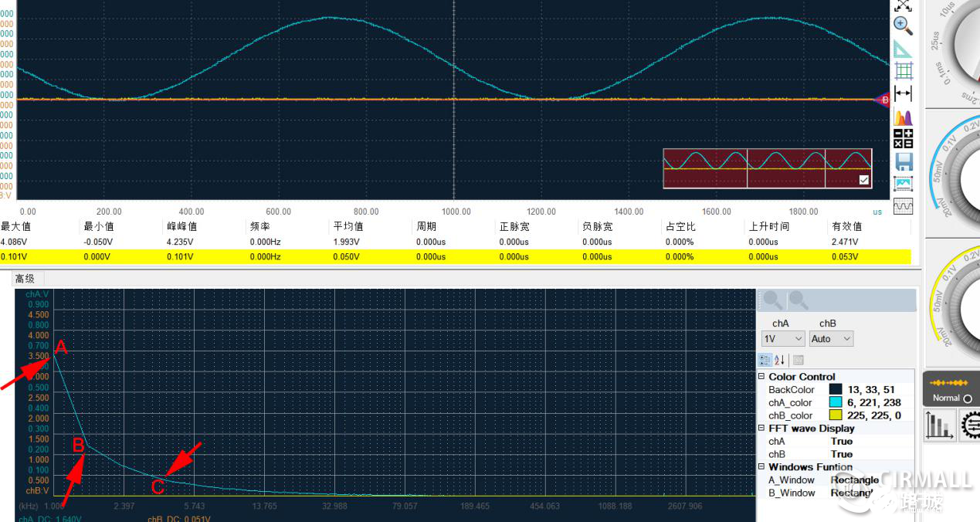Open the chA voltage range dropdown showing 1V
This screenshot has width=980, height=522.
click(783, 339)
